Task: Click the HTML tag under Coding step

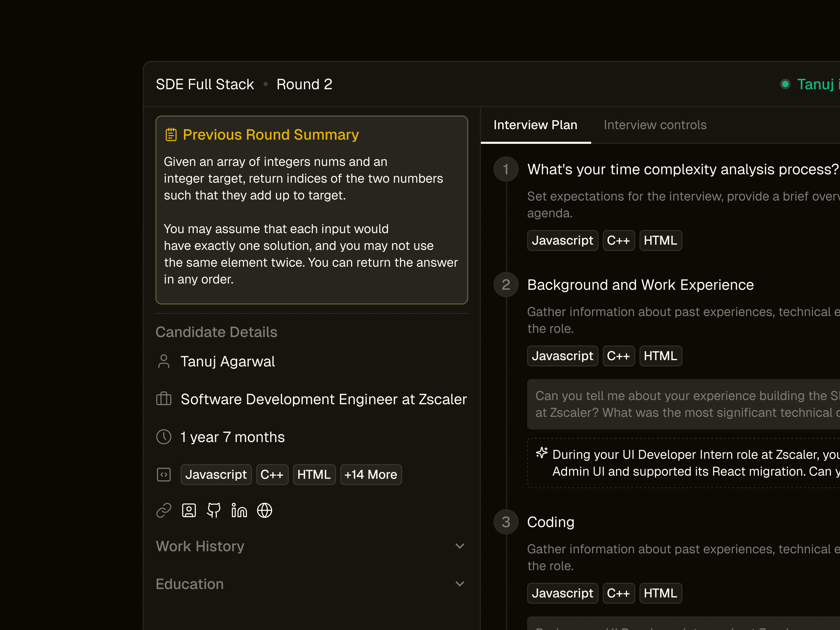Action: coord(660,593)
